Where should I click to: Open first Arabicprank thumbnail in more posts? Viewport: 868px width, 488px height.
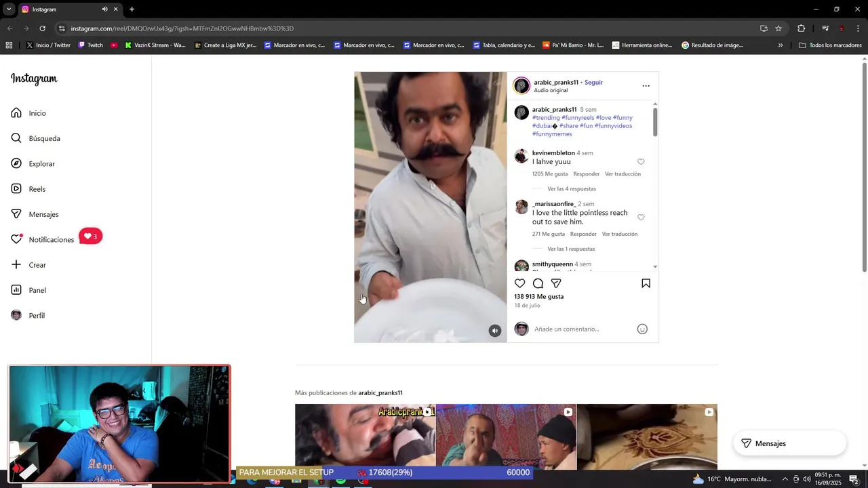click(365, 437)
